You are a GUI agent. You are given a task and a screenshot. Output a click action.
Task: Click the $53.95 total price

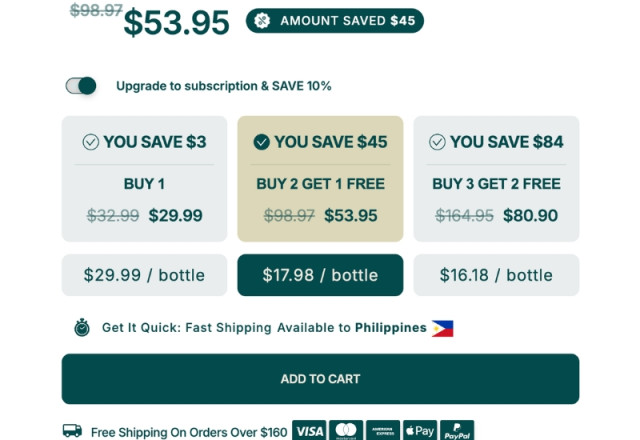pyautogui.click(x=177, y=23)
